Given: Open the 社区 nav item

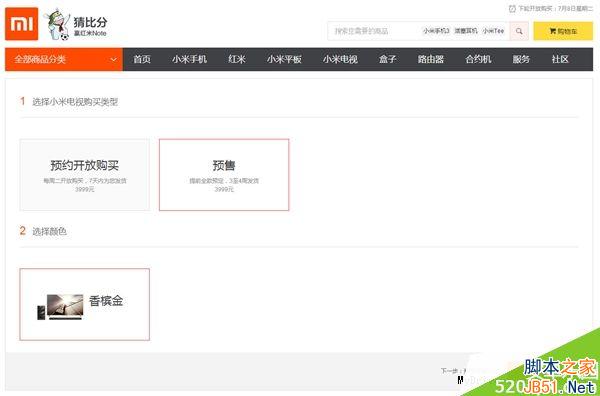Looking at the screenshot, I should click(560, 59).
